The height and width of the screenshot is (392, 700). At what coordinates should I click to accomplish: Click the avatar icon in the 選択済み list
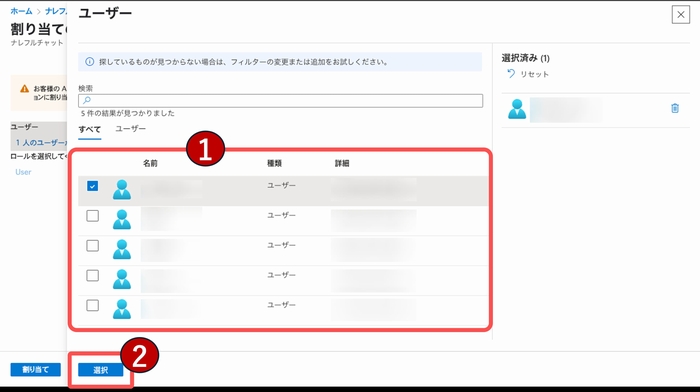click(x=517, y=109)
